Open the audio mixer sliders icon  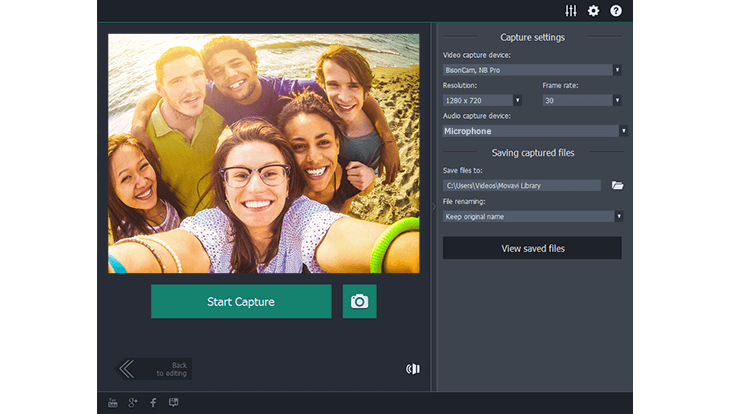(x=571, y=11)
